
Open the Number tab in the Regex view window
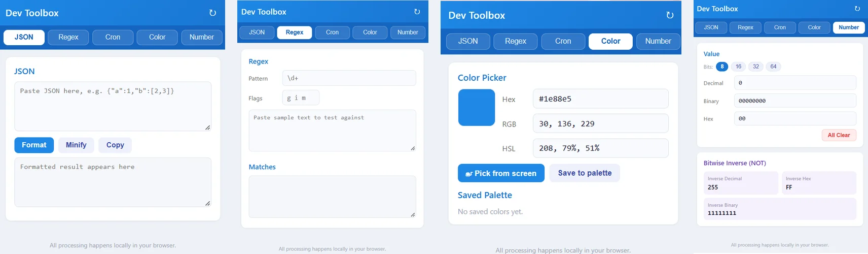(408, 33)
